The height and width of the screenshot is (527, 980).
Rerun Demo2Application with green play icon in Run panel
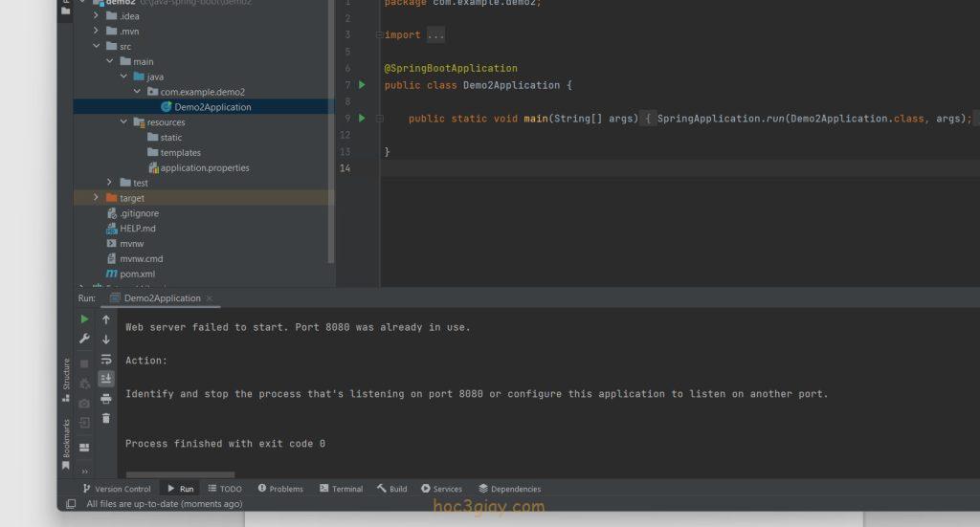(x=84, y=319)
